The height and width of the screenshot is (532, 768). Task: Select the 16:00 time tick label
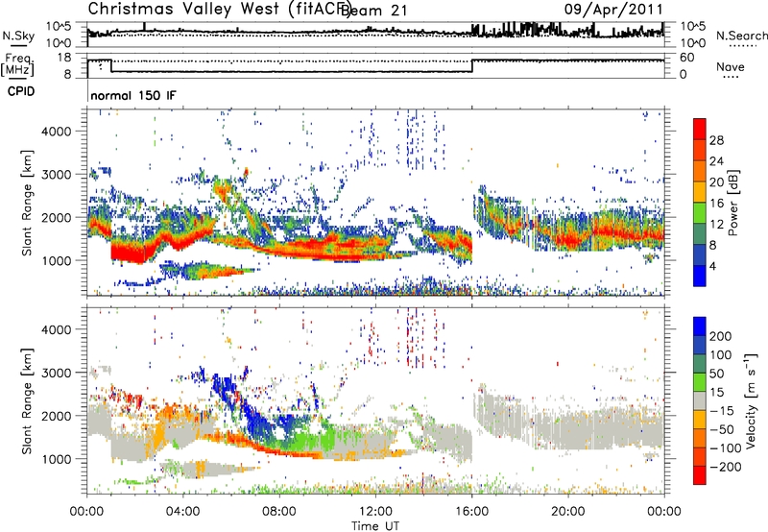coord(471,512)
